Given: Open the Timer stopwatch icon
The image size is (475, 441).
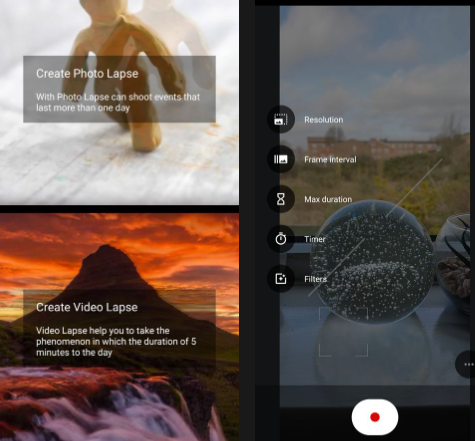Looking at the screenshot, I should coord(281,239).
